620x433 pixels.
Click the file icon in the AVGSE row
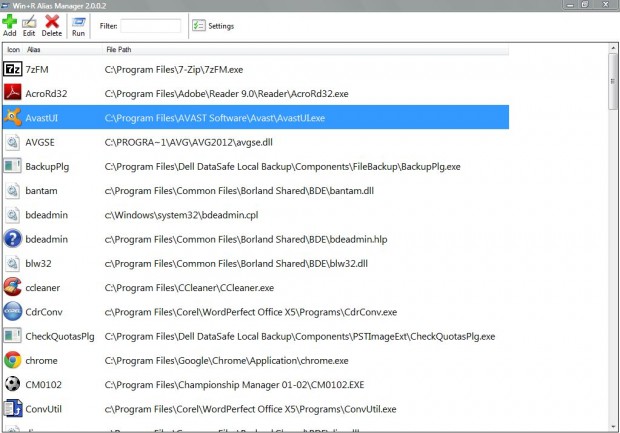coord(12,142)
